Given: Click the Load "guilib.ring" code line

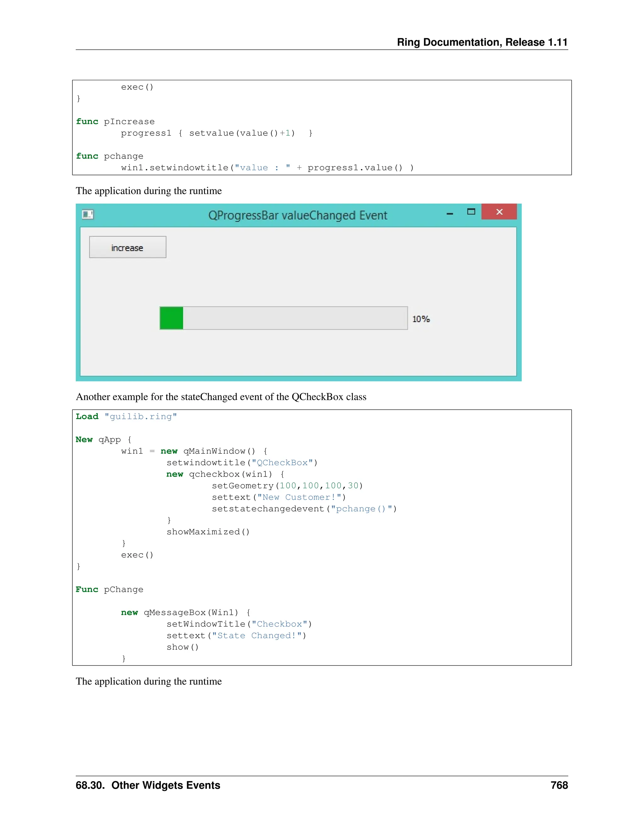Looking at the screenshot, I should (x=126, y=416).
